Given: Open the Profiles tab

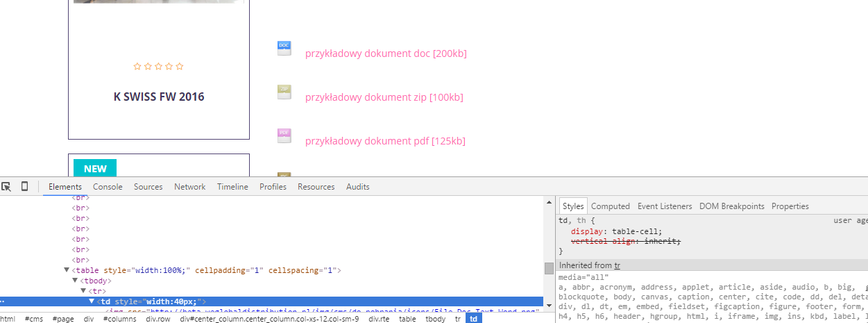Looking at the screenshot, I should [x=273, y=187].
